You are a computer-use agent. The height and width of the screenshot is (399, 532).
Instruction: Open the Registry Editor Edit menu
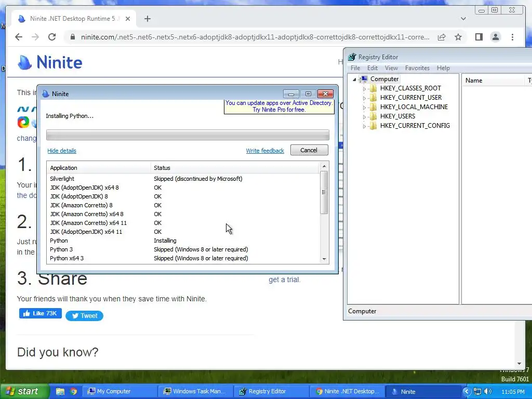(372, 68)
